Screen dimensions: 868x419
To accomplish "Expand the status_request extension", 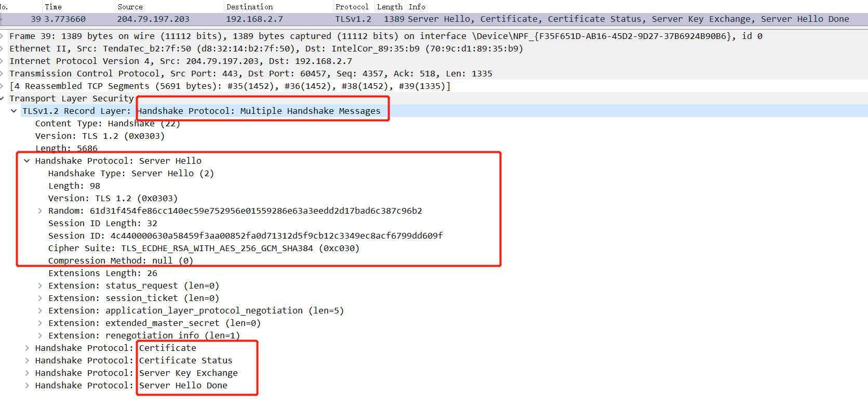I will tap(40, 286).
